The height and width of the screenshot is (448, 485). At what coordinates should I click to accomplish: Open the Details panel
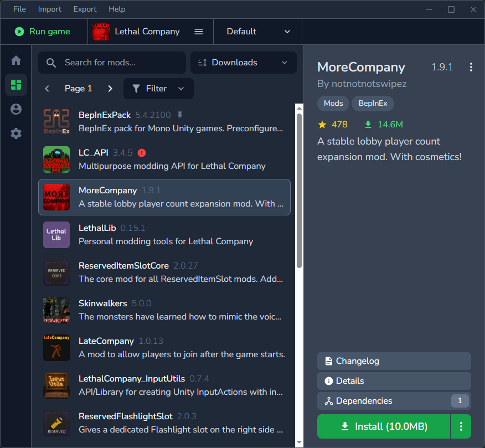pos(394,381)
